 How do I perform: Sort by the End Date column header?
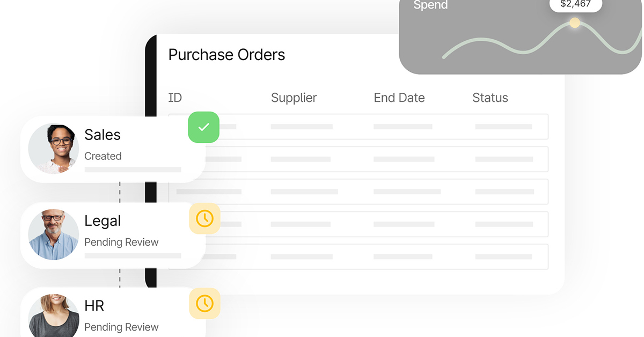(399, 98)
